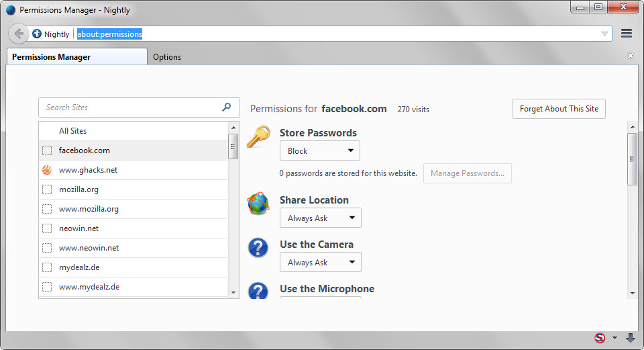Image resolution: width=644 pixels, height=350 pixels.
Task: Click the 270 visits text
Action: click(x=413, y=110)
